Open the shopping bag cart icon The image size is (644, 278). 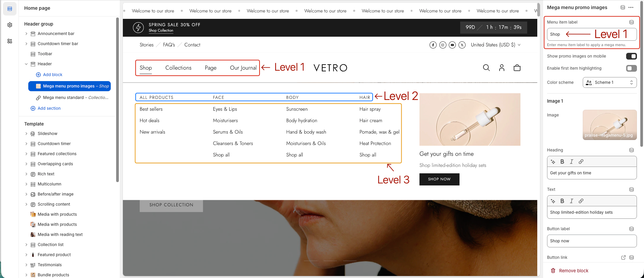[517, 68]
